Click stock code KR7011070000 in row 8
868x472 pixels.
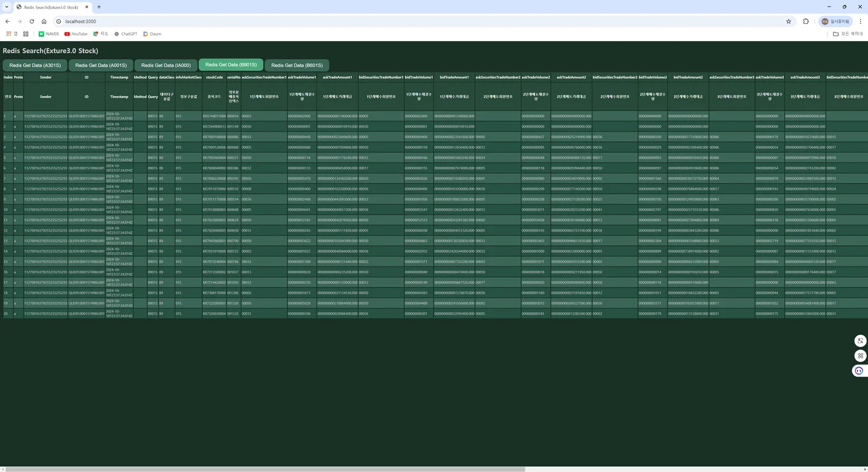(215, 189)
